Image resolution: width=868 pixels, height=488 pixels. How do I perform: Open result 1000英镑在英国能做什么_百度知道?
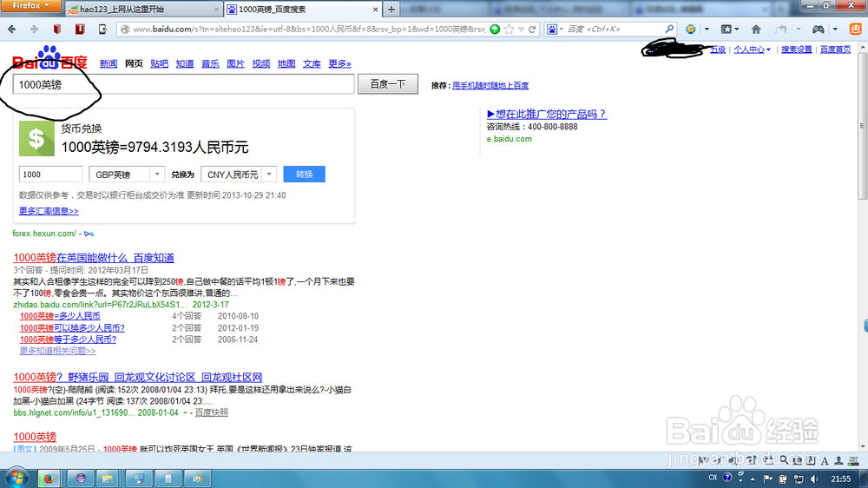[x=94, y=258]
